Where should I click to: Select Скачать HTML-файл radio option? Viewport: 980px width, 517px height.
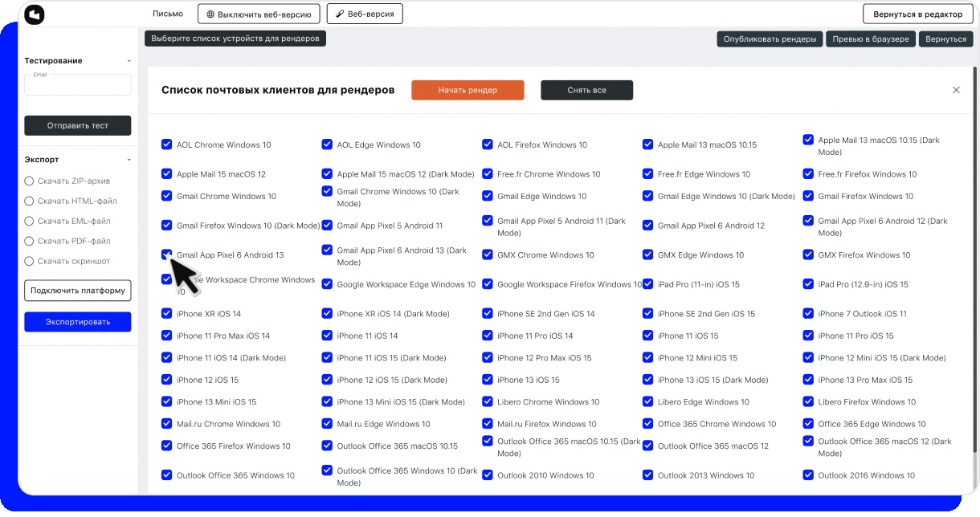(x=30, y=201)
